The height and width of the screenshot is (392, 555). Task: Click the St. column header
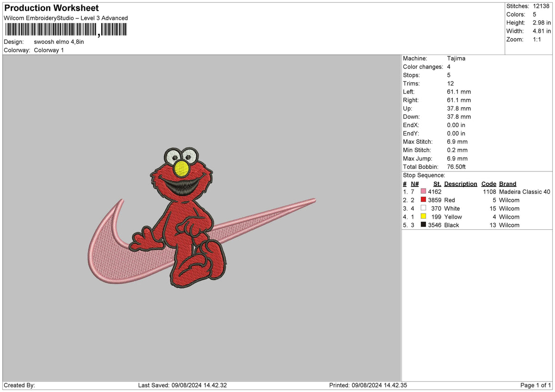pyautogui.click(x=437, y=184)
